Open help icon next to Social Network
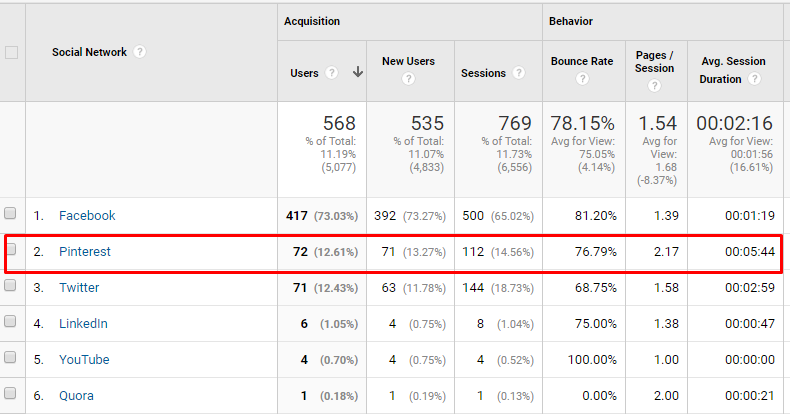 [140, 52]
